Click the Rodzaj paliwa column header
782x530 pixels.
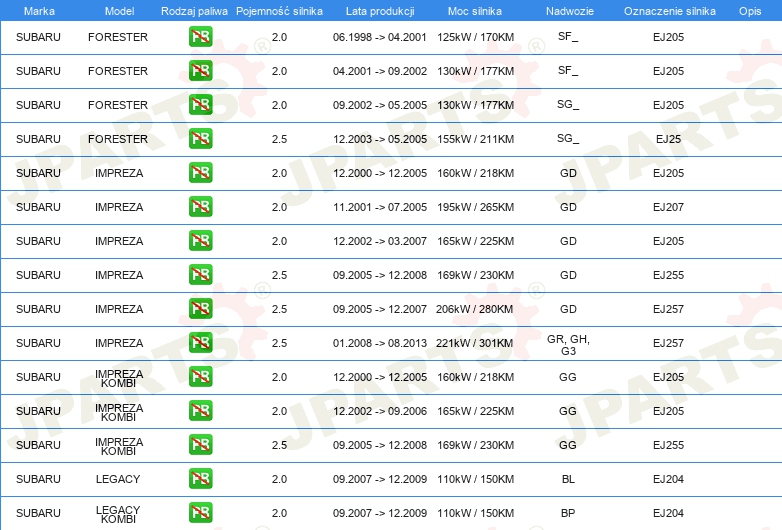[x=194, y=10]
